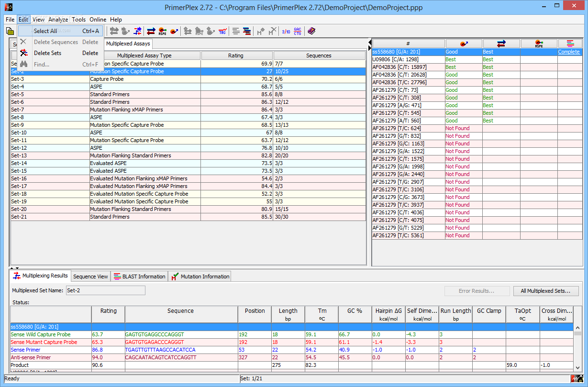Click the colored lines column header icon
This screenshot has width=588, height=387.
570,44
